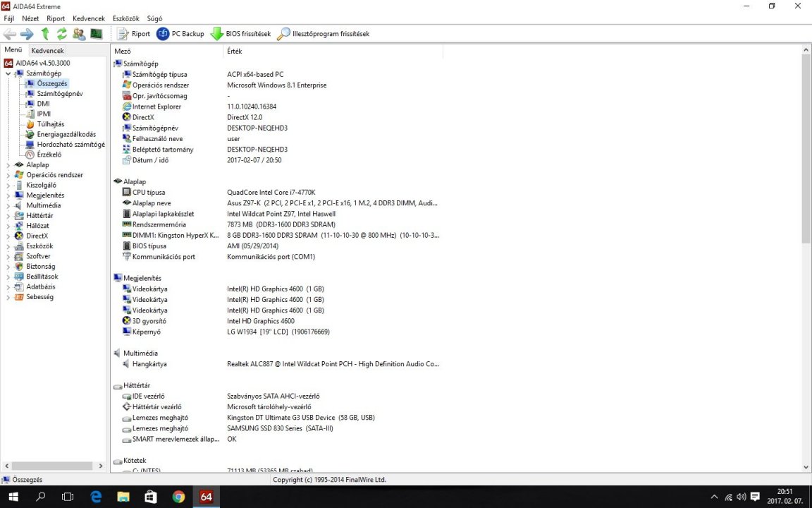Open the Nézet menu
The width and height of the screenshot is (812, 508).
[x=30, y=18]
